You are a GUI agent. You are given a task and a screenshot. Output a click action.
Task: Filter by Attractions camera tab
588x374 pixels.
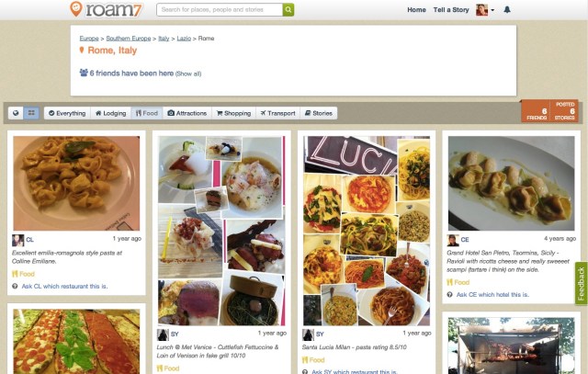[x=187, y=113]
